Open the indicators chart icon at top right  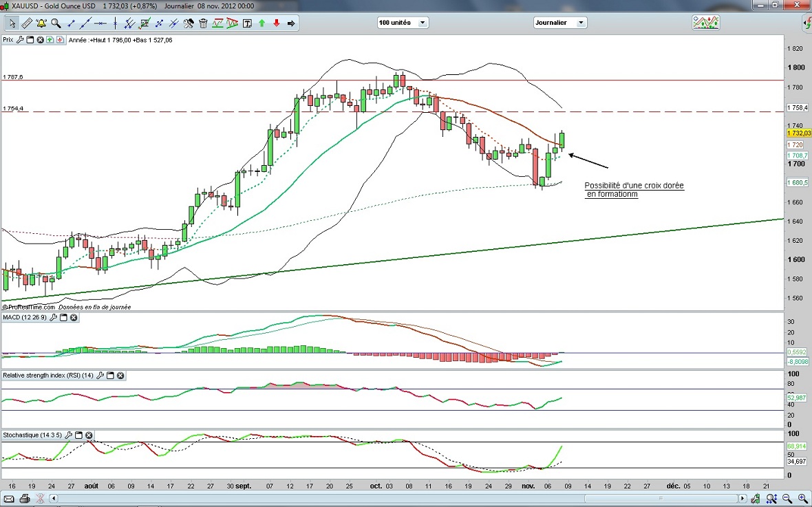pos(705,23)
